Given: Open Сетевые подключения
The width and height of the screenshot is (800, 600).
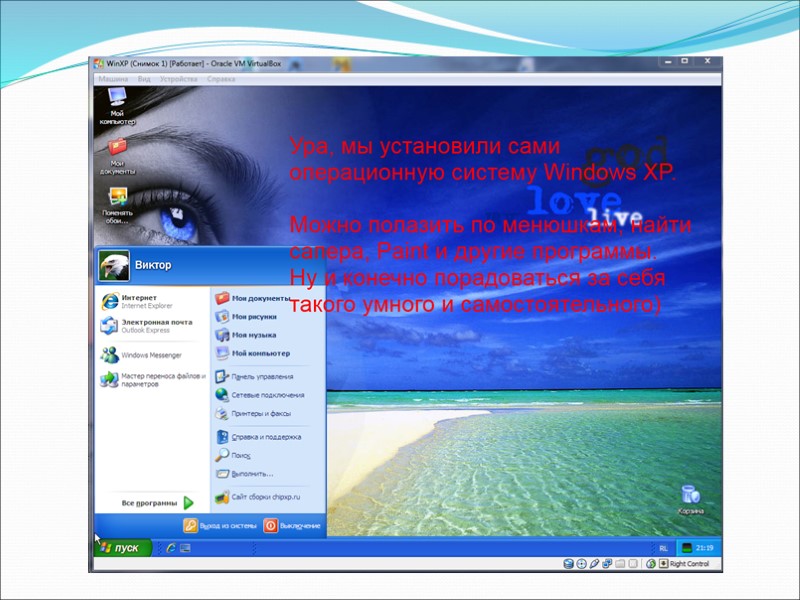Looking at the screenshot, I should click(260, 395).
